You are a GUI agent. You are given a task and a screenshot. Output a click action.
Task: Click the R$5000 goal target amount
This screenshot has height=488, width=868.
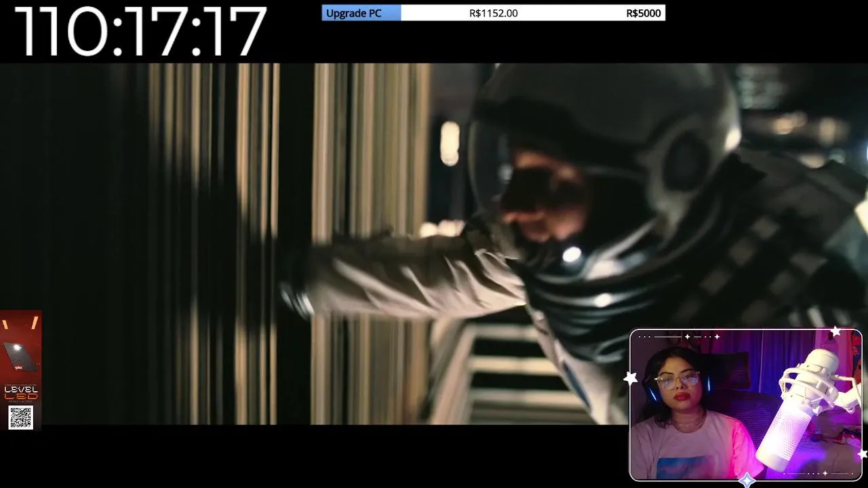(x=643, y=13)
